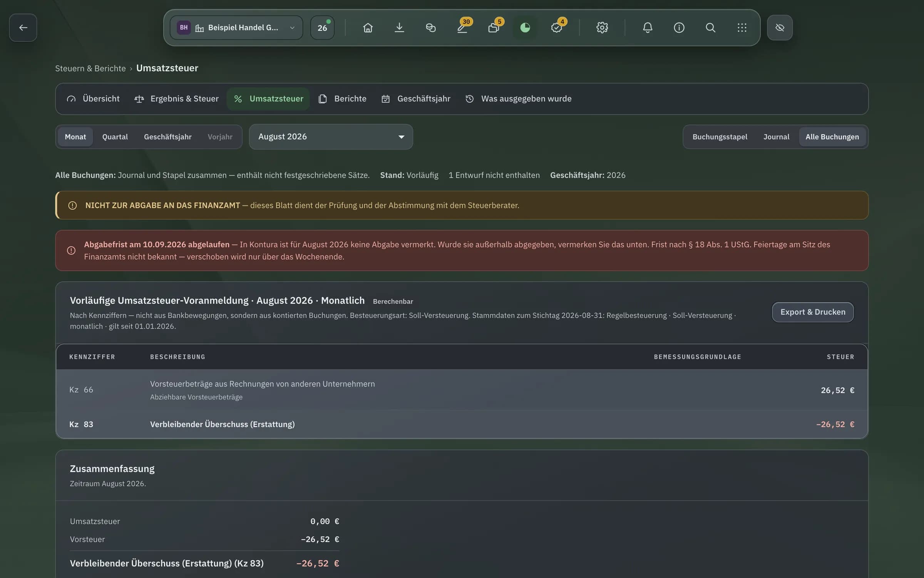Open the home icon in the toolbar
Screen dimensions: 924x578
point(368,27)
